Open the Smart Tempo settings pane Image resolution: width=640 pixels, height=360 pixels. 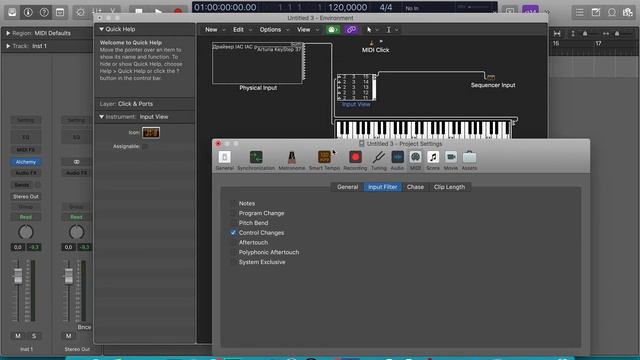pos(324,160)
